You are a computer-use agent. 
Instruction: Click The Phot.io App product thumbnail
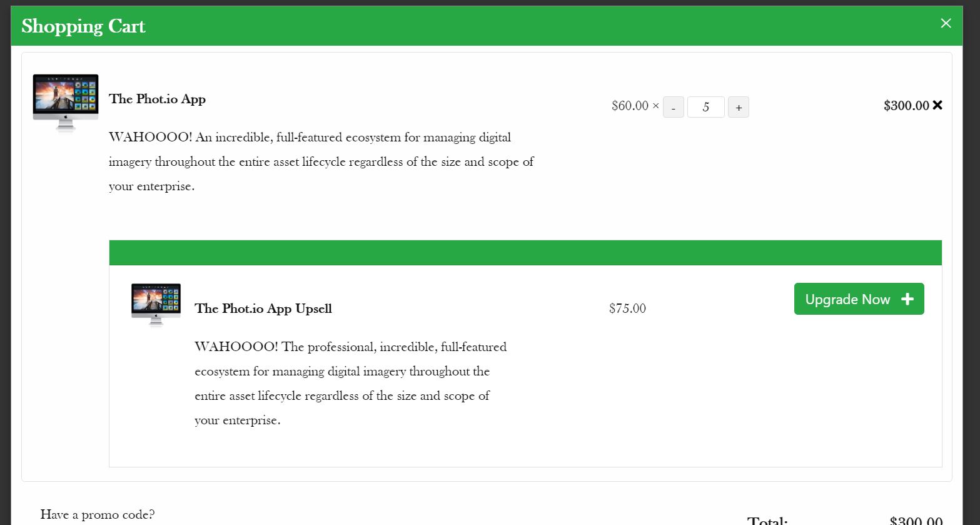[x=66, y=102]
